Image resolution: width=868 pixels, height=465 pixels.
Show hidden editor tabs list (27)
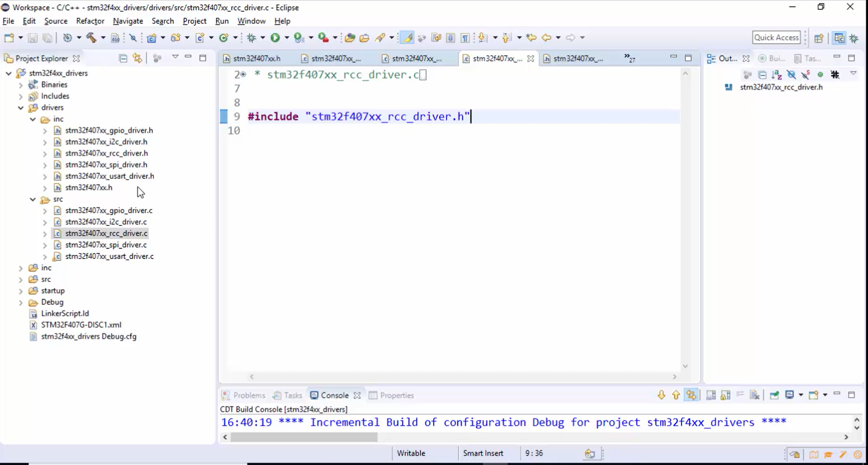(630, 58)
